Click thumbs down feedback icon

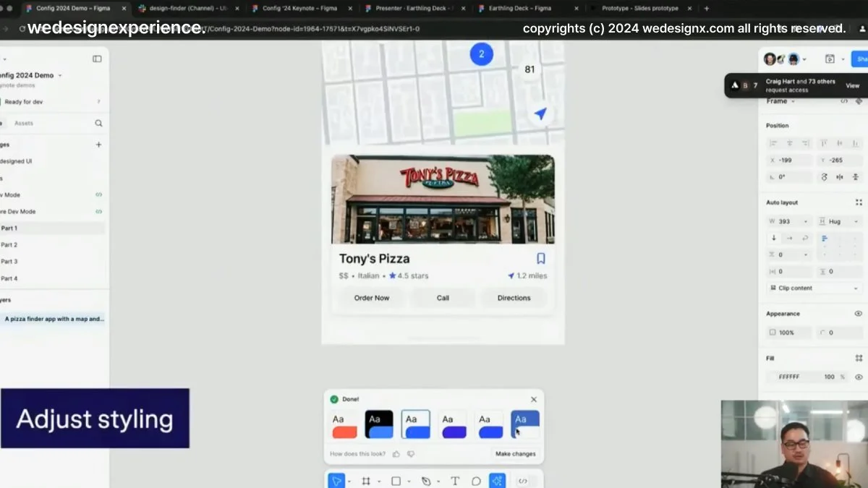point(411,454)
